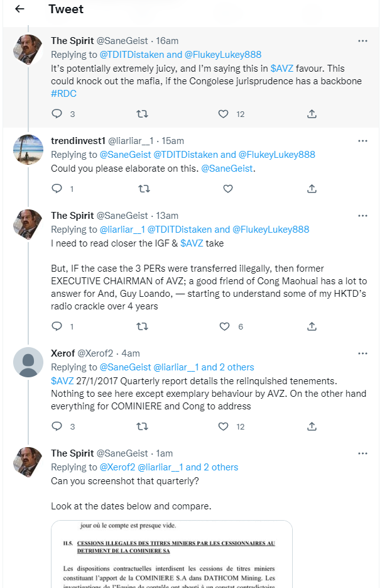Open the $AVZ cashtag in Xerof's tweet

pos(62,381)
